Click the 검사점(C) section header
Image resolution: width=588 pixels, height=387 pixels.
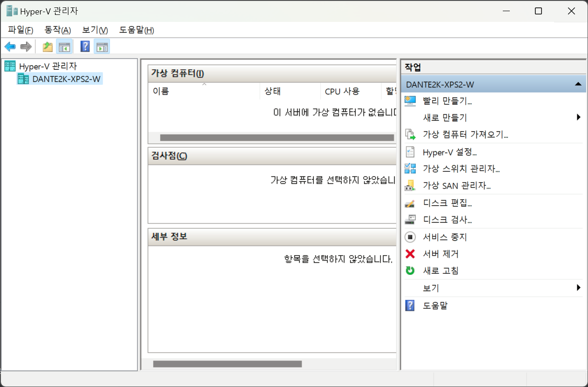[272, 156]
